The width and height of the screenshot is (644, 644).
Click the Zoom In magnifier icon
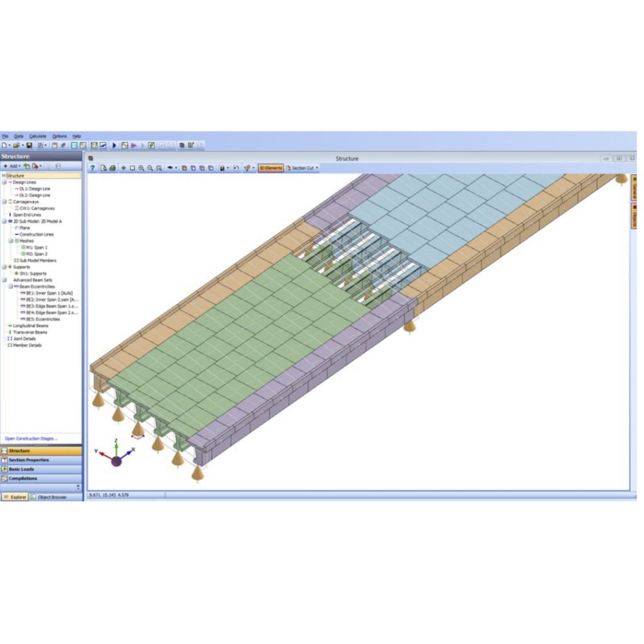141,168
